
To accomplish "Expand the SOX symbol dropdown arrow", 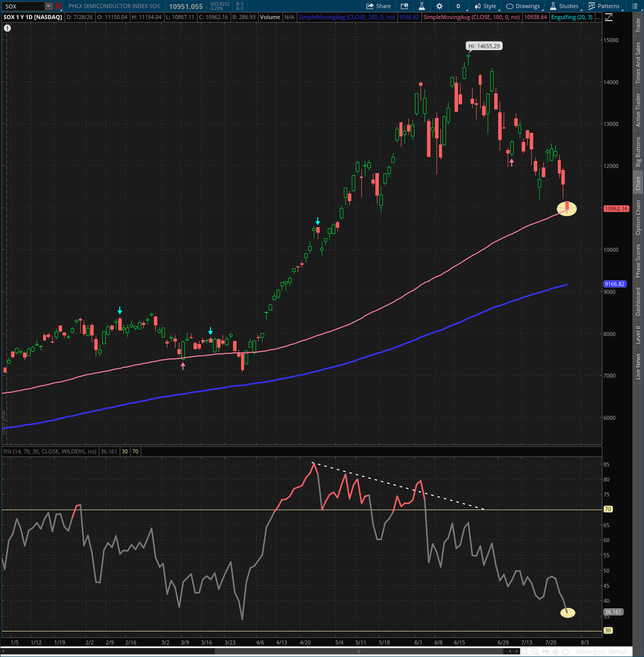I will [49, 6].
